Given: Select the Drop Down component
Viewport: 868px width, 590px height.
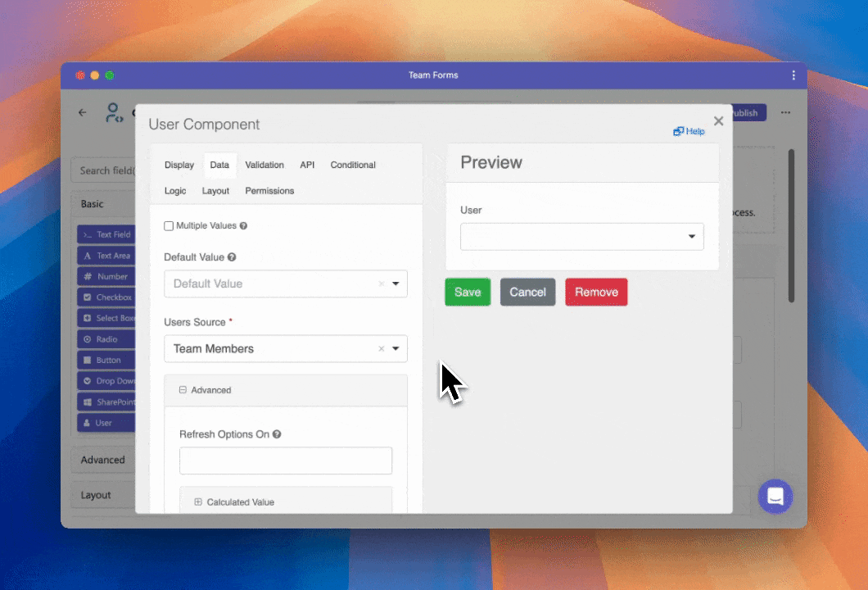Looking at the screenshot, I should [106, 381].
